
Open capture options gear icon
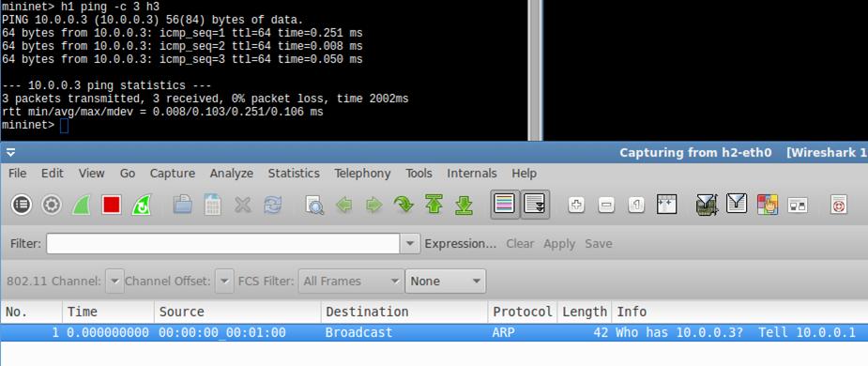52,205
